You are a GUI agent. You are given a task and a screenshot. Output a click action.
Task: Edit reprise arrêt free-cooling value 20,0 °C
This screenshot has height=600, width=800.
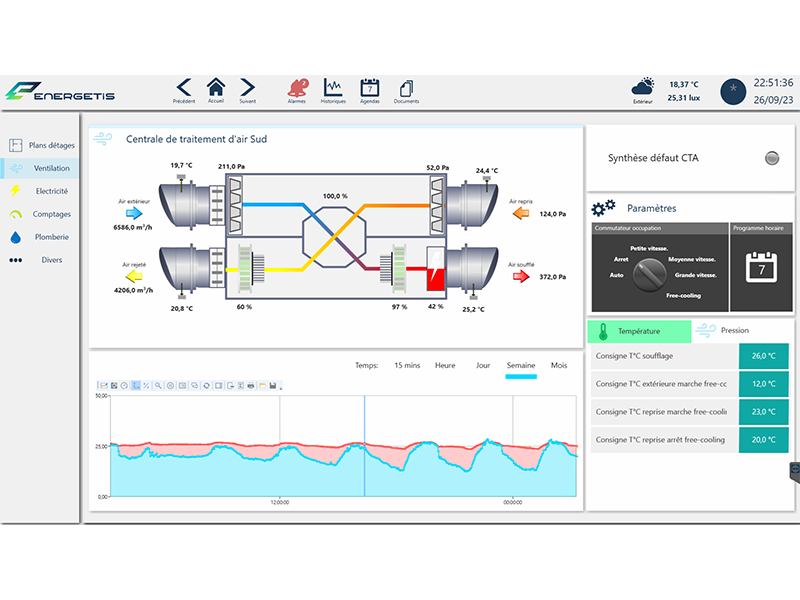764,440
